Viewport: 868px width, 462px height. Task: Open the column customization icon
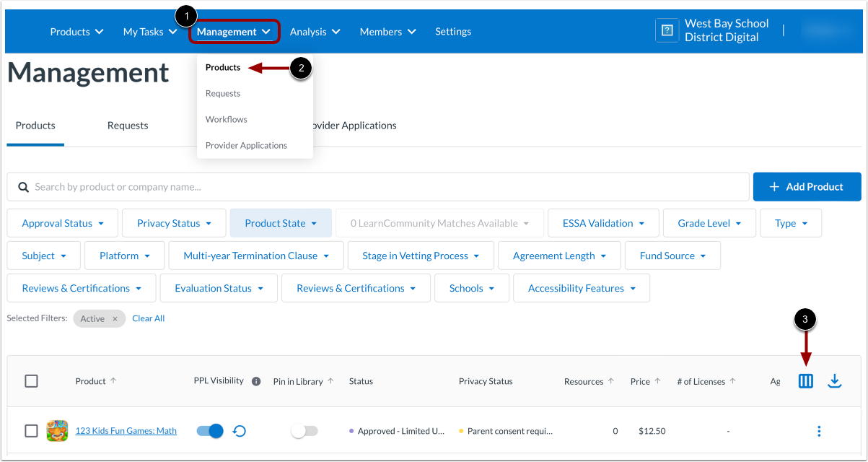click(x=806, y=380)
